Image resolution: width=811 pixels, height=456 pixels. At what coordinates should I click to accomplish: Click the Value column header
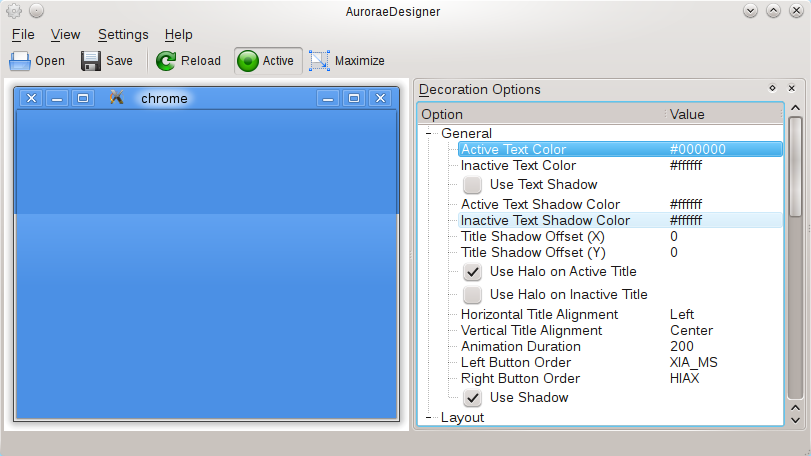[724, 114]
